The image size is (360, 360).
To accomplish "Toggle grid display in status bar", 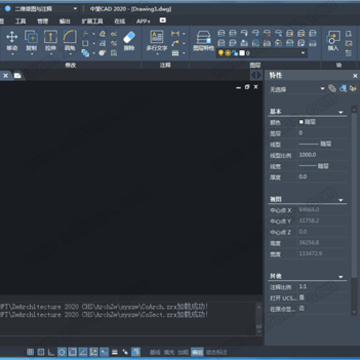I will [41, 352].
